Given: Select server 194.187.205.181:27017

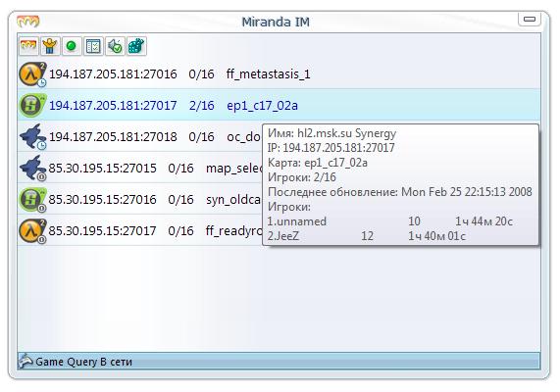Looking at the screenshot, I should [279, 105].
